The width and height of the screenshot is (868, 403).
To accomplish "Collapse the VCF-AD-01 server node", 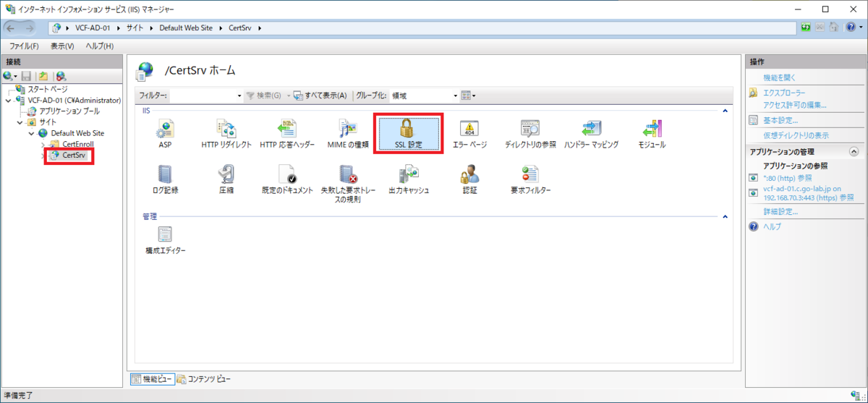I will [8, 101].
